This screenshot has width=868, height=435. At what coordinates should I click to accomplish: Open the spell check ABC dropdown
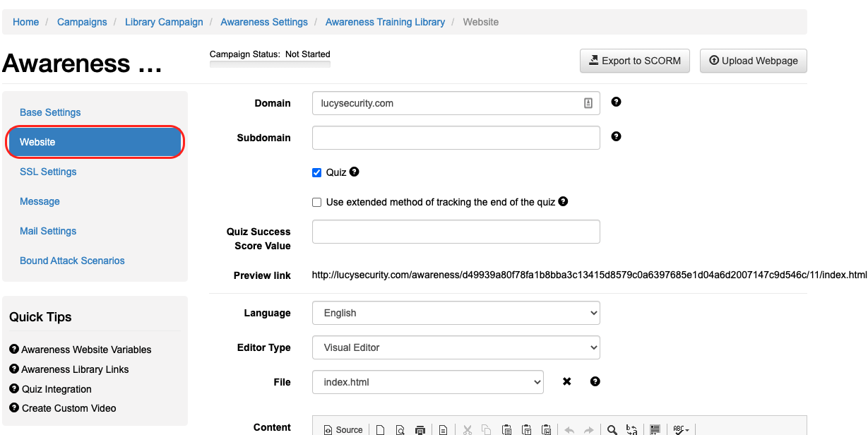tap(681, 429)
